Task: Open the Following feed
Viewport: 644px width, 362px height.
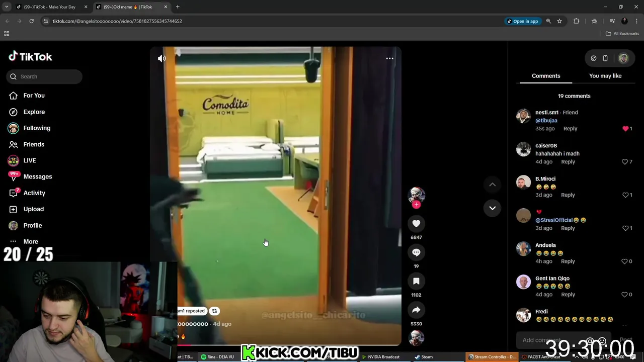Action: (x=37, y=128)
